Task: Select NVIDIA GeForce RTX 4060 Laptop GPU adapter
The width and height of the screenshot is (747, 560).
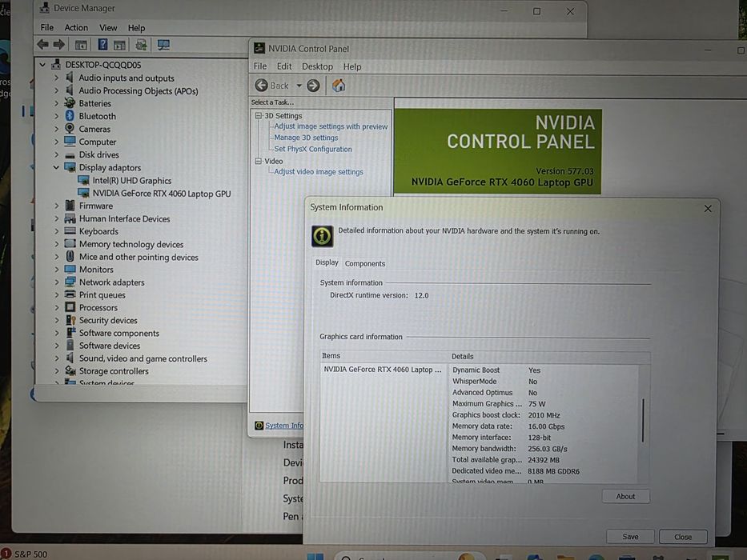Action: pos(162,194)
